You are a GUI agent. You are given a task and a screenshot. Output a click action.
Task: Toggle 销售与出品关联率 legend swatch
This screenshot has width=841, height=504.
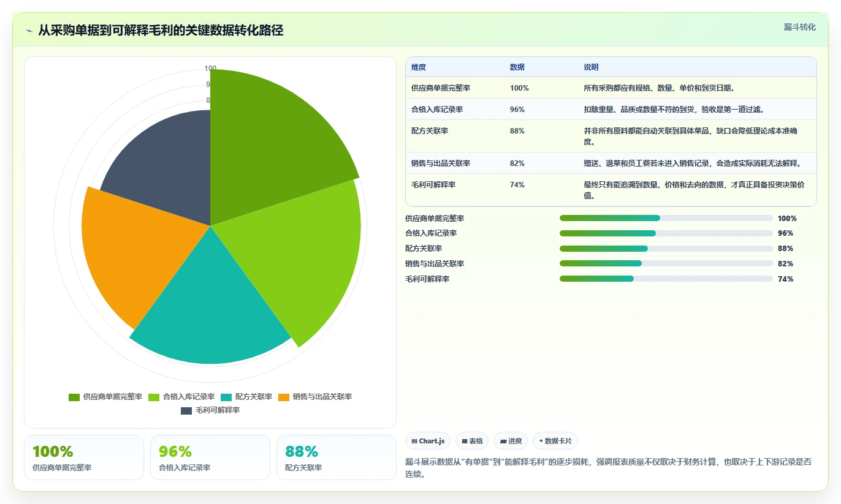point(284,397)
